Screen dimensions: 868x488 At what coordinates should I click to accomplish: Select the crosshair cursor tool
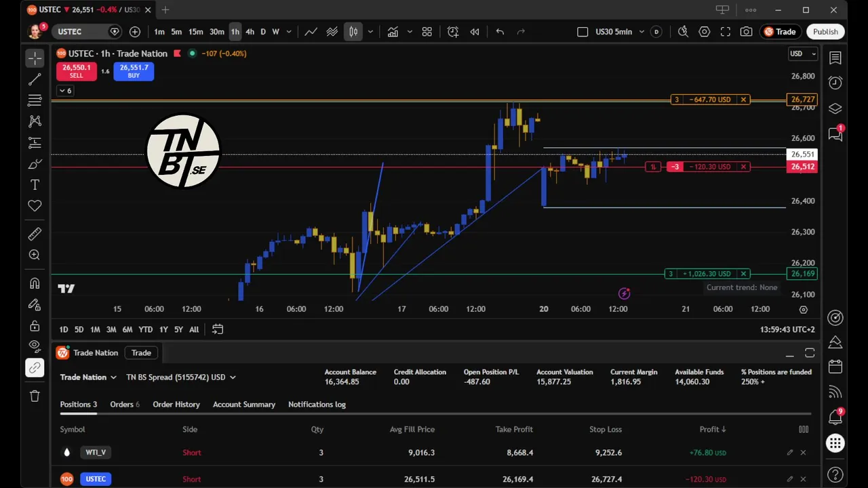(35, 58)
